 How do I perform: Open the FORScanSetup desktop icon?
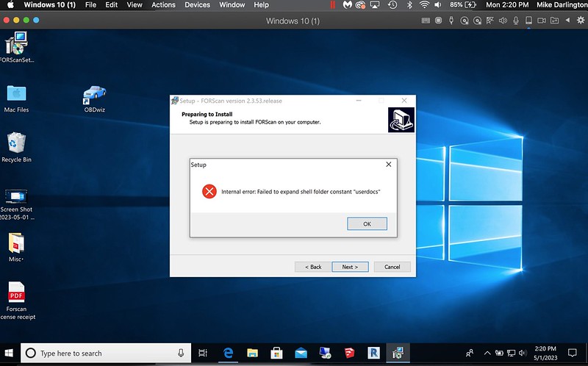[16, 47]
